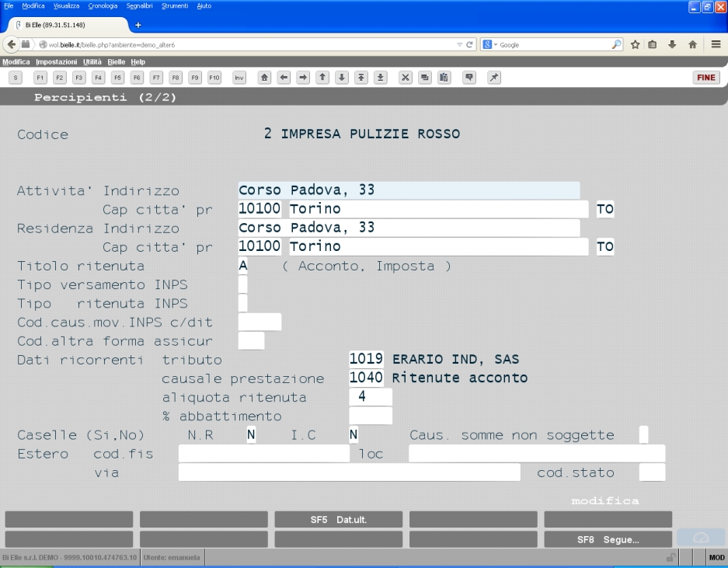Open the Segnalibri menu
This screenshot has height=568, width=728.
(139, 6)
